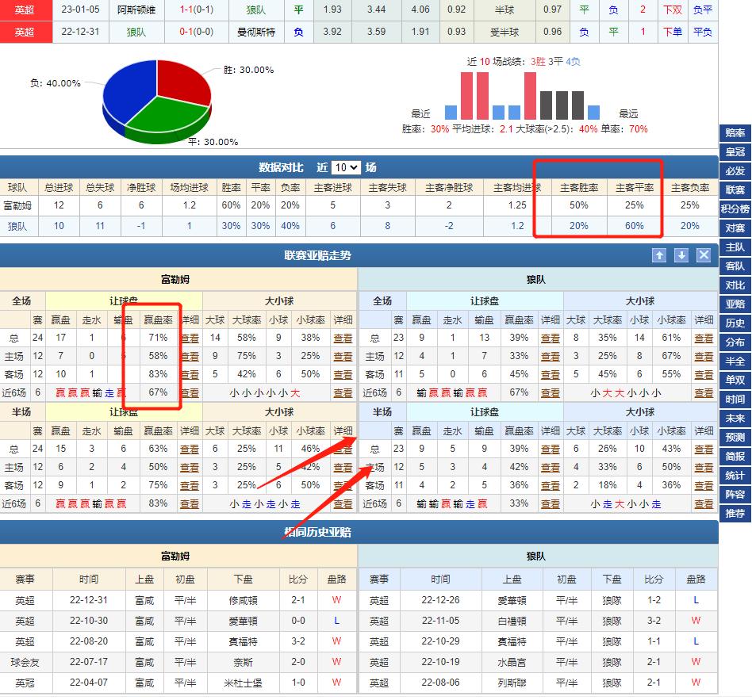
Task: Click 修咸頓 opponent in 富勒姆 history table
Action: (x=244, y=600)
